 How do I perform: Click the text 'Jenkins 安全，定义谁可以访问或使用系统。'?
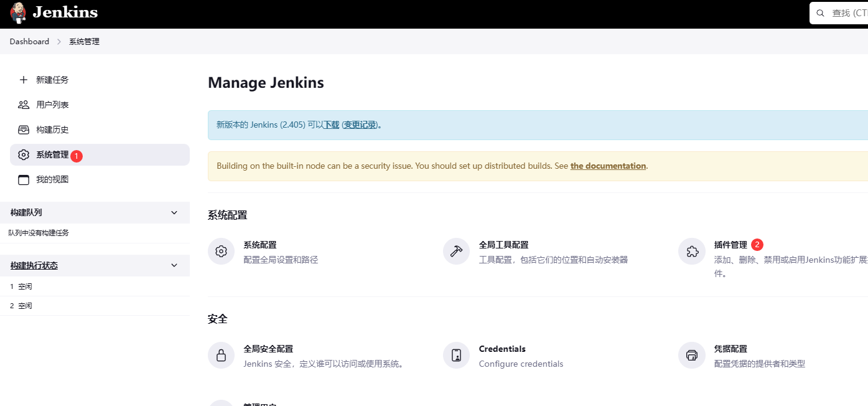pyautogui.click(x=324, y=364)
